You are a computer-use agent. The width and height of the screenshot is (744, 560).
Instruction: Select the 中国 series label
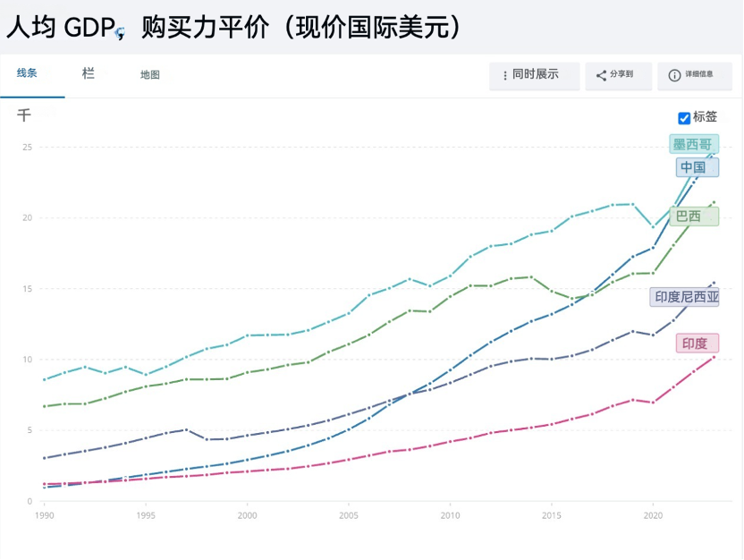[693, 167]
